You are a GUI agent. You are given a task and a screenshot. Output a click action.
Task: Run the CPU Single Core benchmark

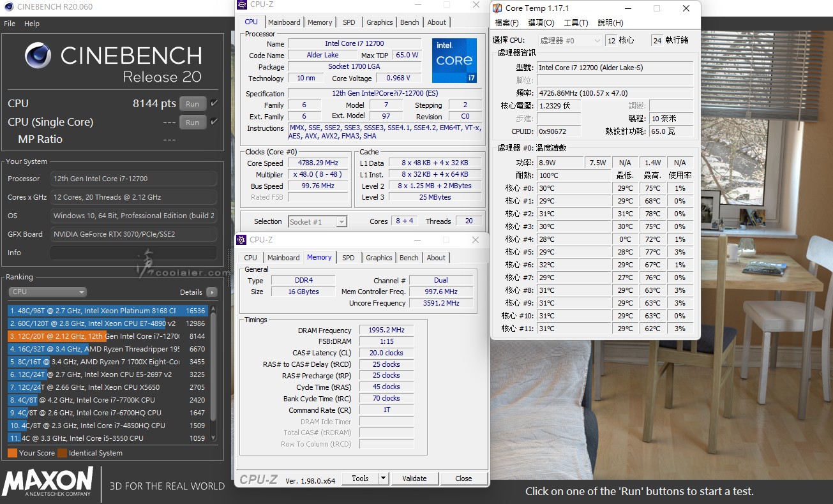(x=193, y=122)
